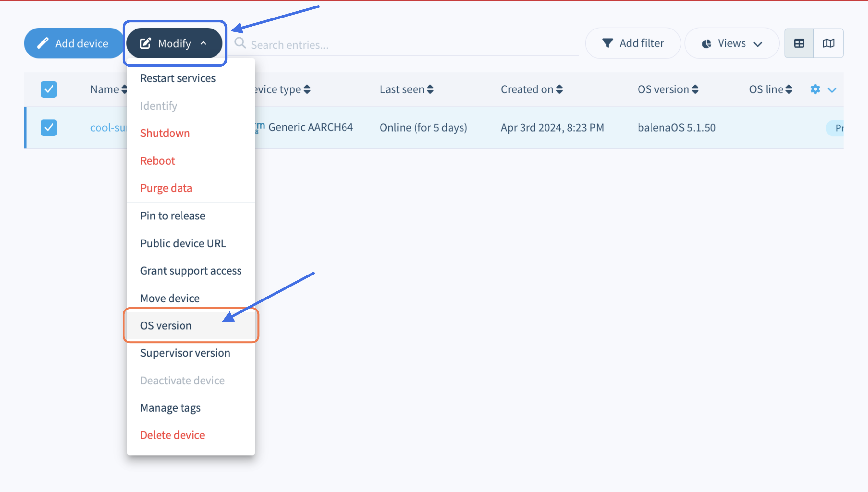868x492 pixels.
Task: Select the red Reboot option
Action: point(158,160)
